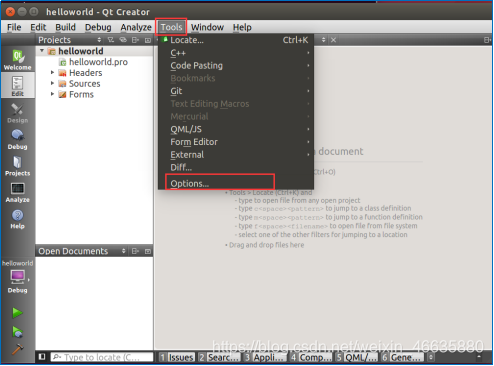The image size is (494, 366).
Task: Open the Build menu
Action: pos(65,27)
